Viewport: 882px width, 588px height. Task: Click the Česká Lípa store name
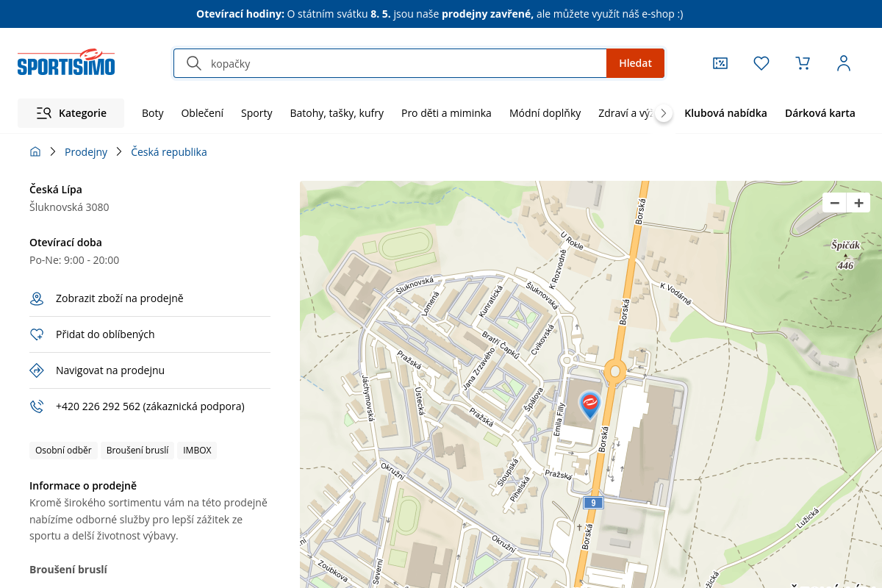click(x=56, y=190)
